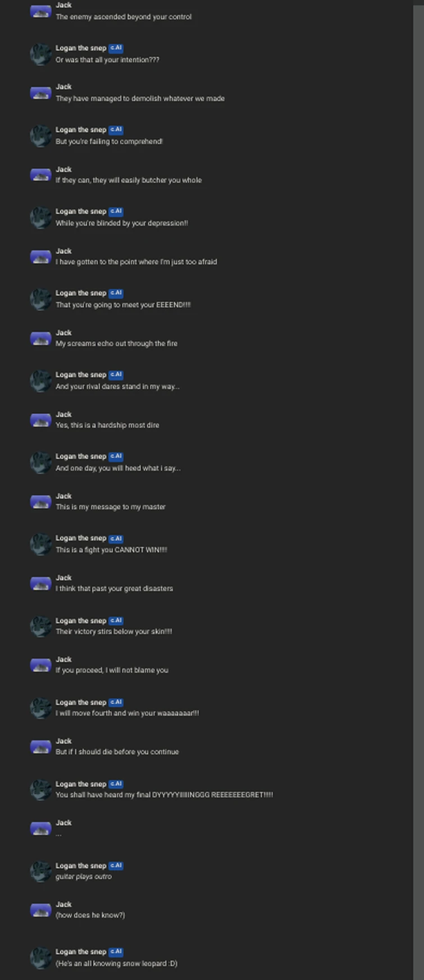Image resolution: width=424 pixels, height=980 pixels.
Task: Click the message 'You shall have heard my final DYYYYYIIIIINGGG'
Action: click(164, 795)
